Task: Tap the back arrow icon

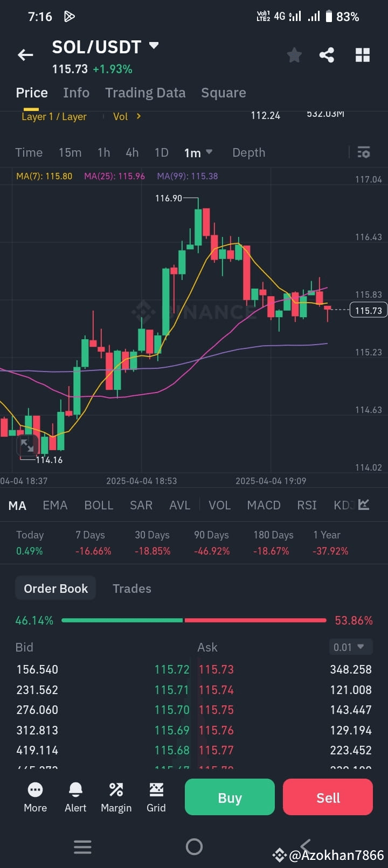Action: pyautogui.click(x=25, y=55)
